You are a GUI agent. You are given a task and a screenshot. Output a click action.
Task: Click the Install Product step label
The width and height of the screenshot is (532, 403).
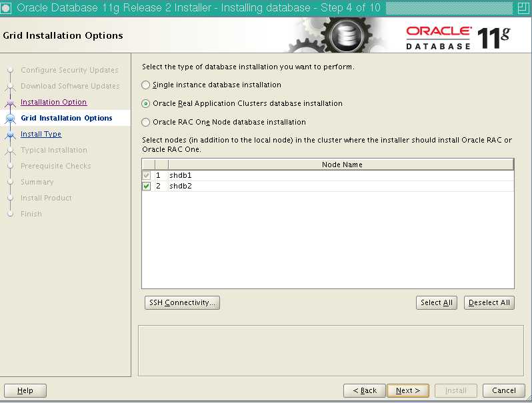click(46, 198)
